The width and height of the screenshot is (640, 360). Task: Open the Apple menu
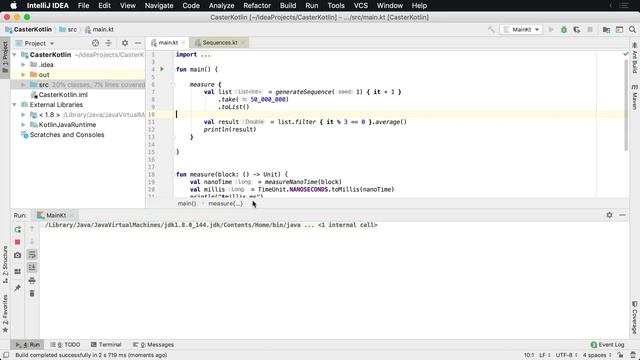[13, 6]
